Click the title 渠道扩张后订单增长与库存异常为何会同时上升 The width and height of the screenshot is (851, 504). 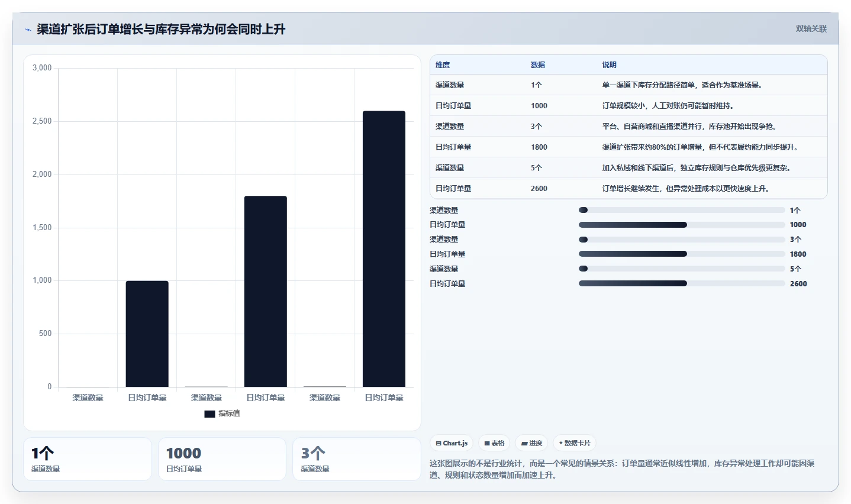point(161,29)
